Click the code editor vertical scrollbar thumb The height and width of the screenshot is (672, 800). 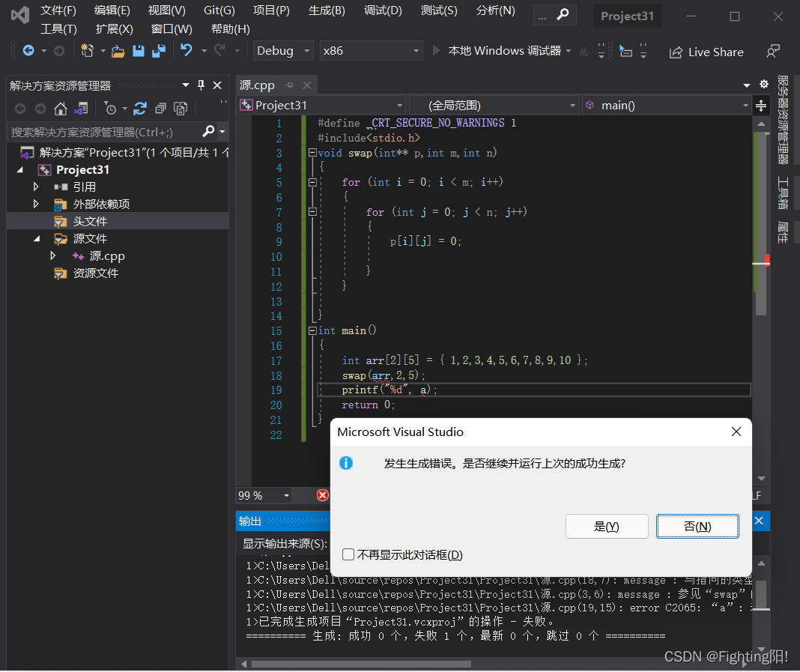(761, 223)
